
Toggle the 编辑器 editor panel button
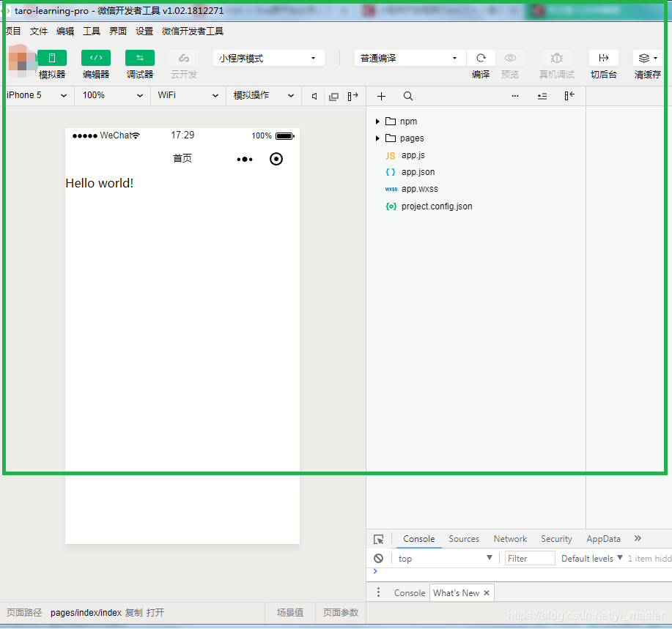(96, 58)
